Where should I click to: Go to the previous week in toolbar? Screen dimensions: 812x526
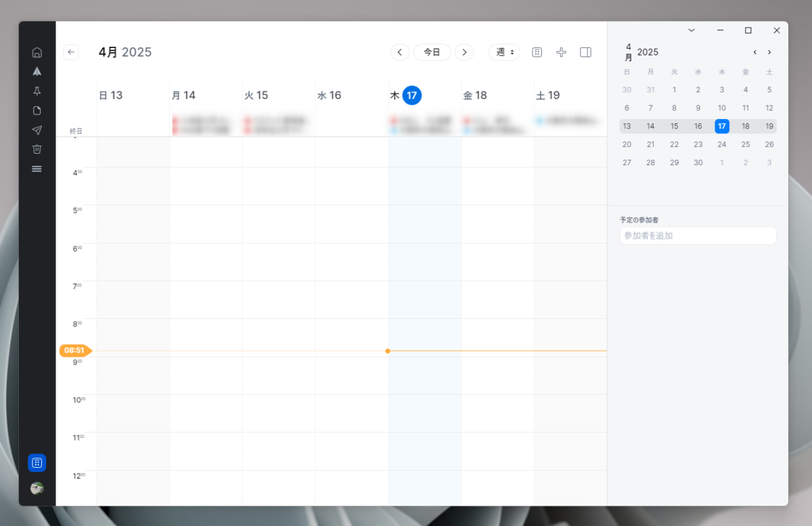click(x=399, y=52)
